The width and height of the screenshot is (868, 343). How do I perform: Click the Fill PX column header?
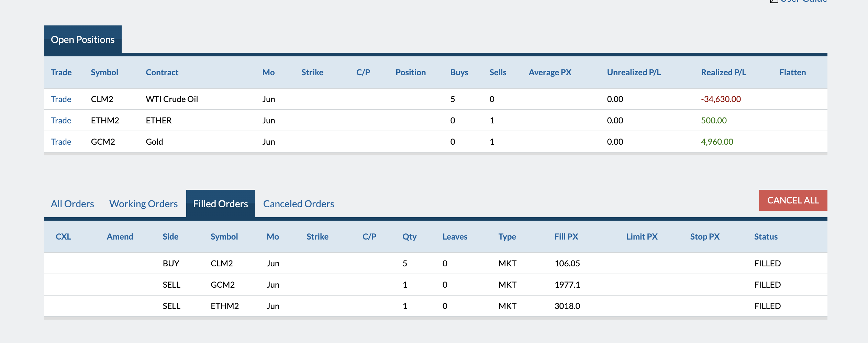(566, 236)
